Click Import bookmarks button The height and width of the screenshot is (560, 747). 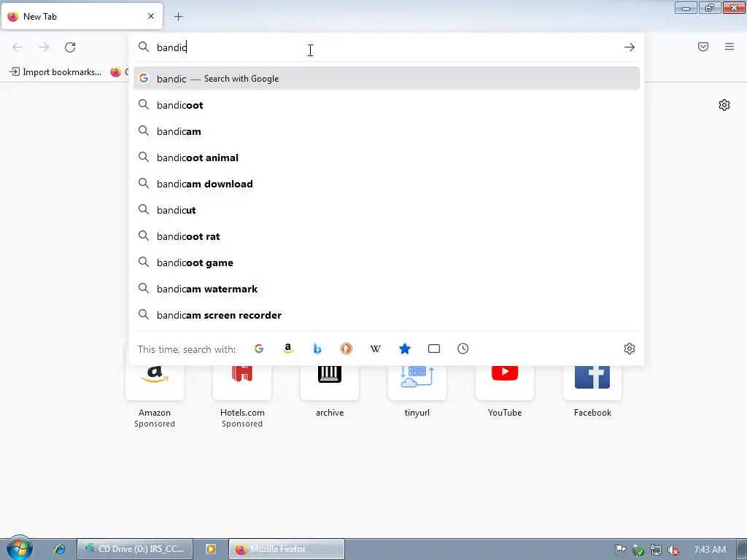click(55, 72)
